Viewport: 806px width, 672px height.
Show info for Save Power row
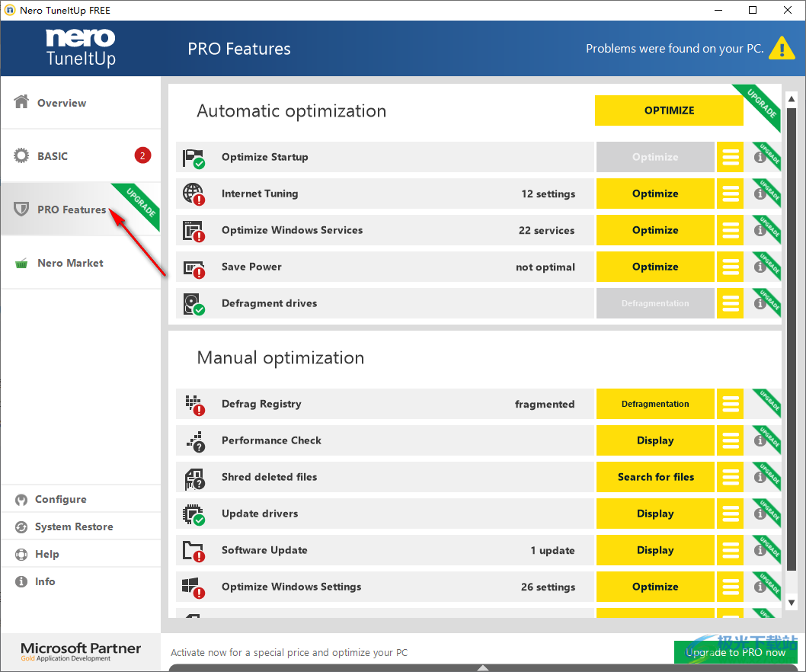[x=760, y=267]
